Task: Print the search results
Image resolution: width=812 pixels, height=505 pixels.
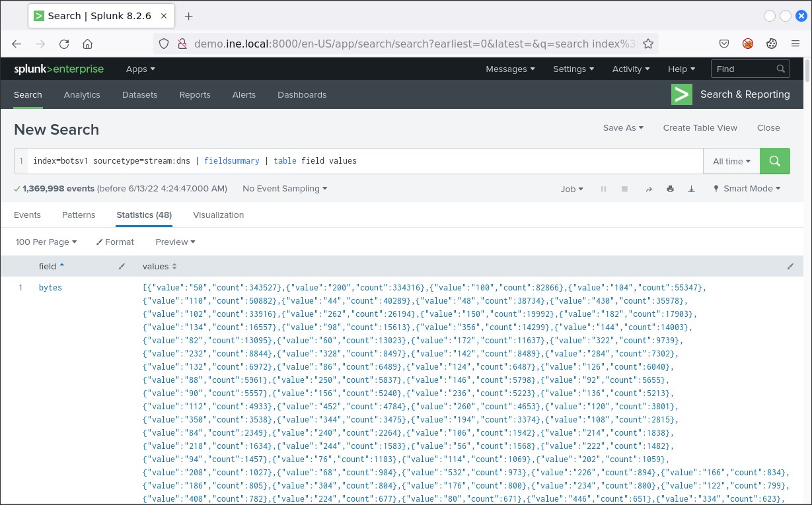Action: (670, 189)
